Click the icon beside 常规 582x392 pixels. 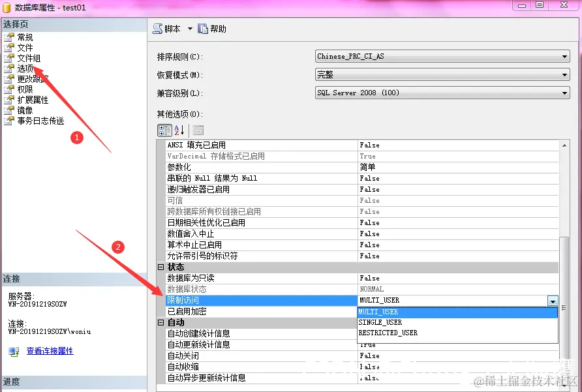pyautogui.click(x=9, y=37)
